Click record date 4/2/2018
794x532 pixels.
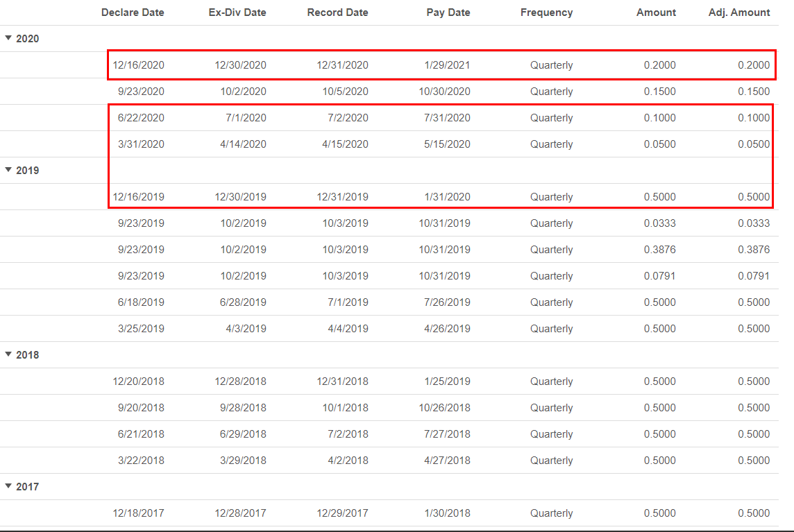coord(348,460)
